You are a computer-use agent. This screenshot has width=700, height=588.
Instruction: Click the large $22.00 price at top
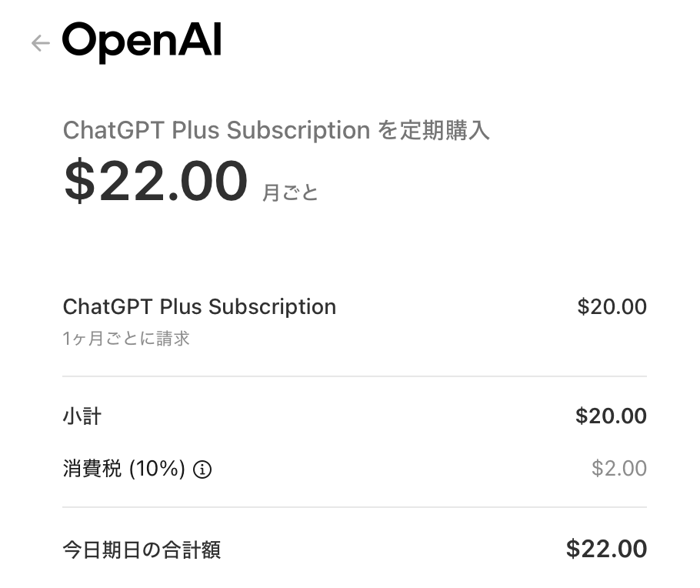[x=155, y=182]
